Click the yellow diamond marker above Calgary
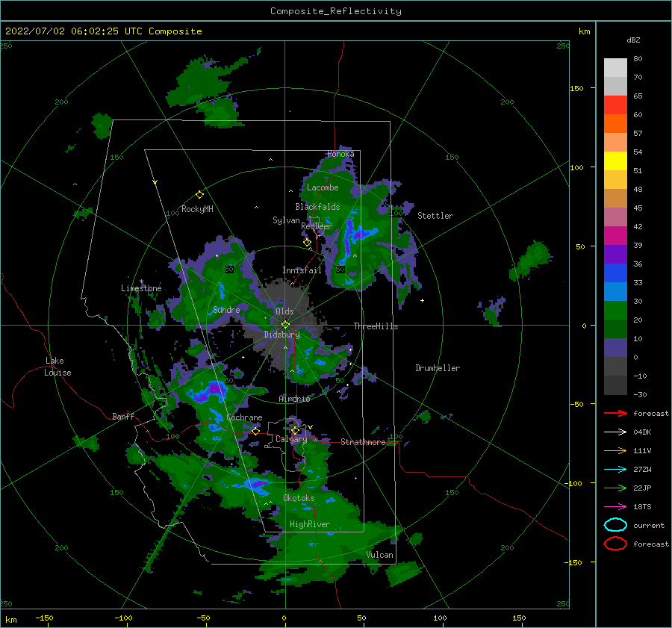The image size is (672, 628). (x=295, y=430)
